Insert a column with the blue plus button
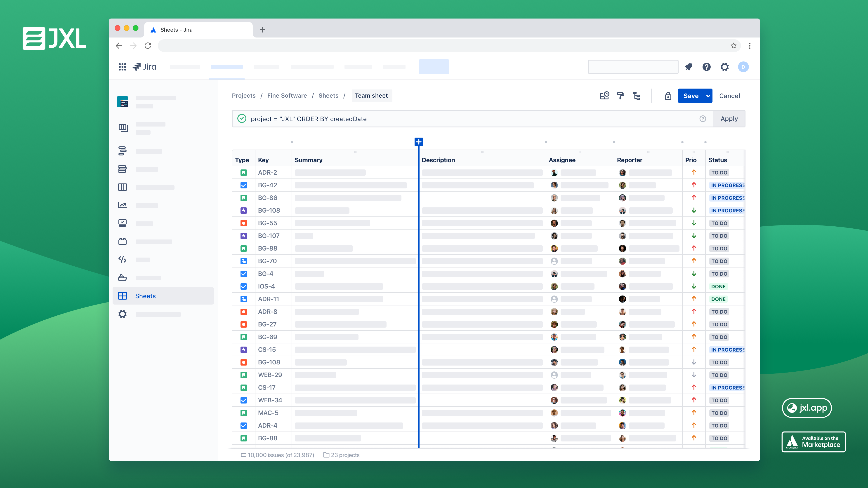The width and height of the screenshot is (868, 488). 419,142
